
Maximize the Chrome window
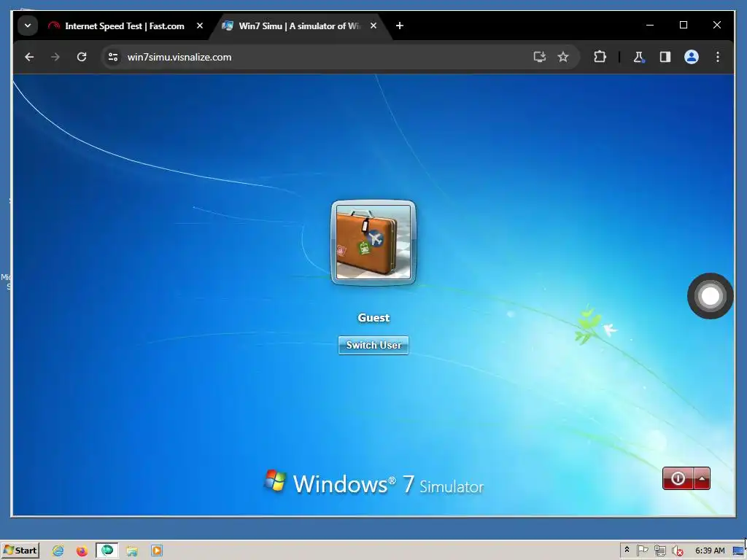click(x=683, y=25)
